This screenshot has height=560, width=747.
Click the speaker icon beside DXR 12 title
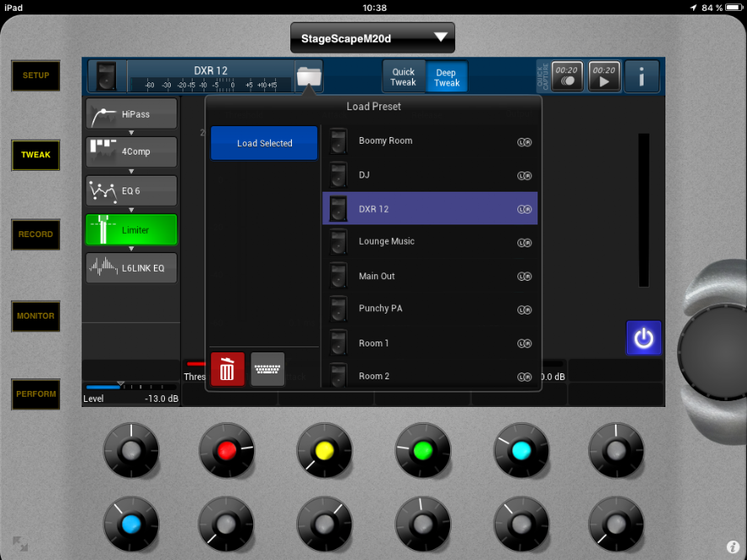[x=107, y=77]
